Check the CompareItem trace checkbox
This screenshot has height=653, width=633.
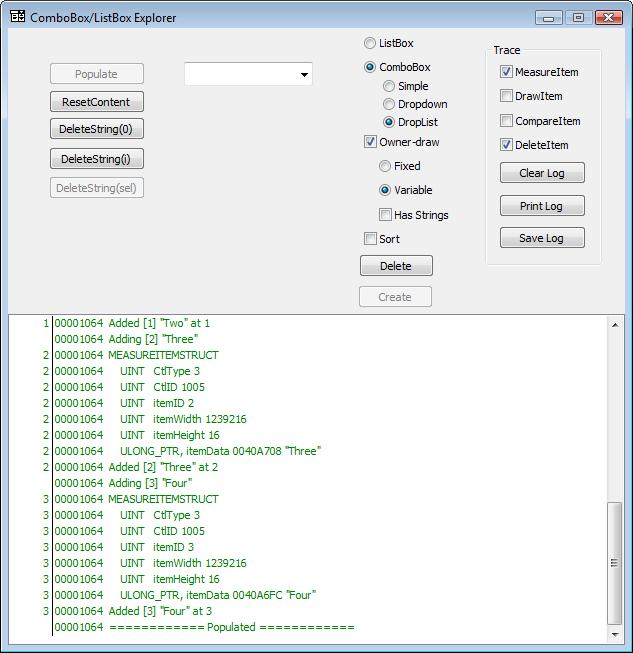506,121
